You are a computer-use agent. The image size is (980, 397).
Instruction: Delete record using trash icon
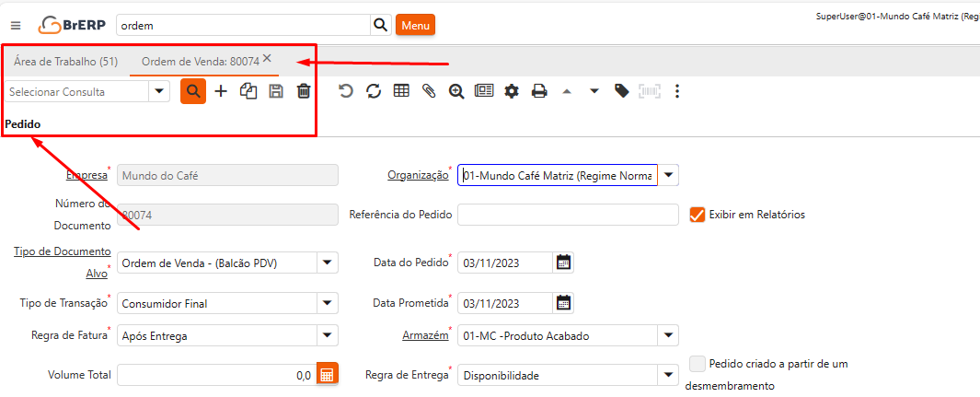(x=304, y=91)
